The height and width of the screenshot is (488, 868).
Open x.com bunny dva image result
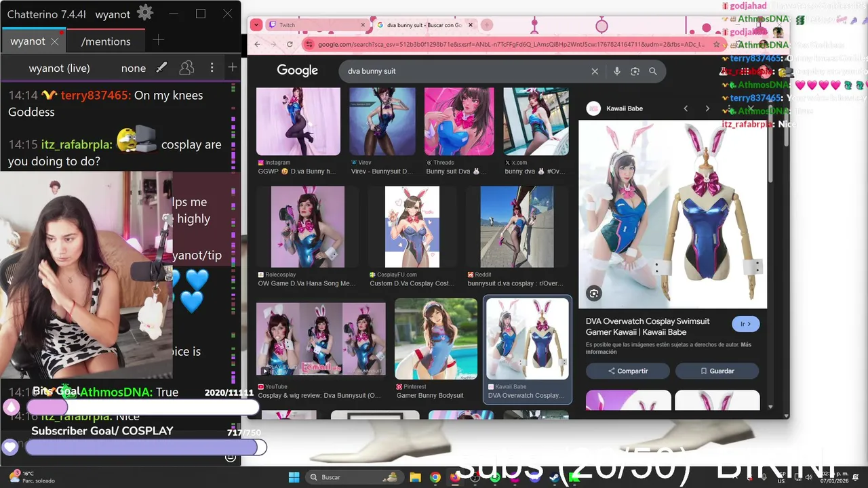[x=536, y=131]
